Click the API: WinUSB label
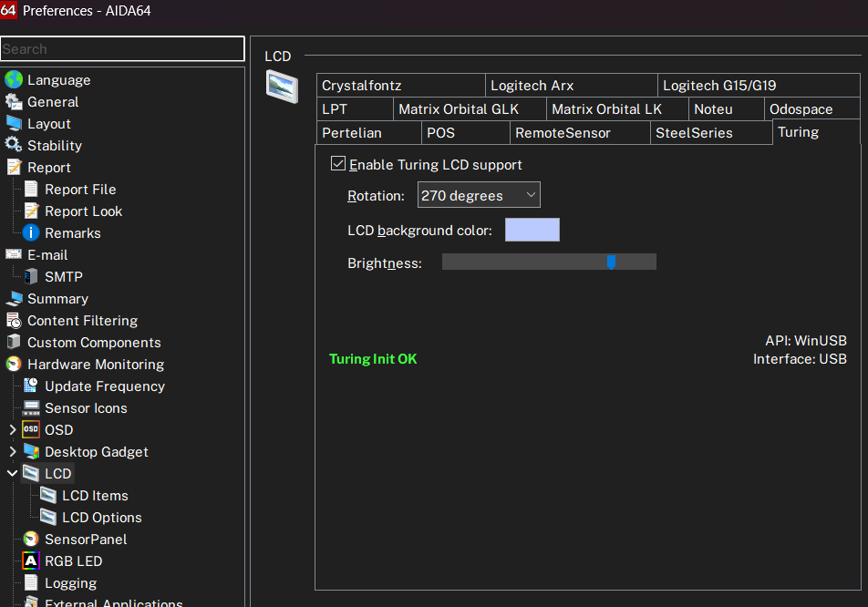 click(x=805, y=340)
